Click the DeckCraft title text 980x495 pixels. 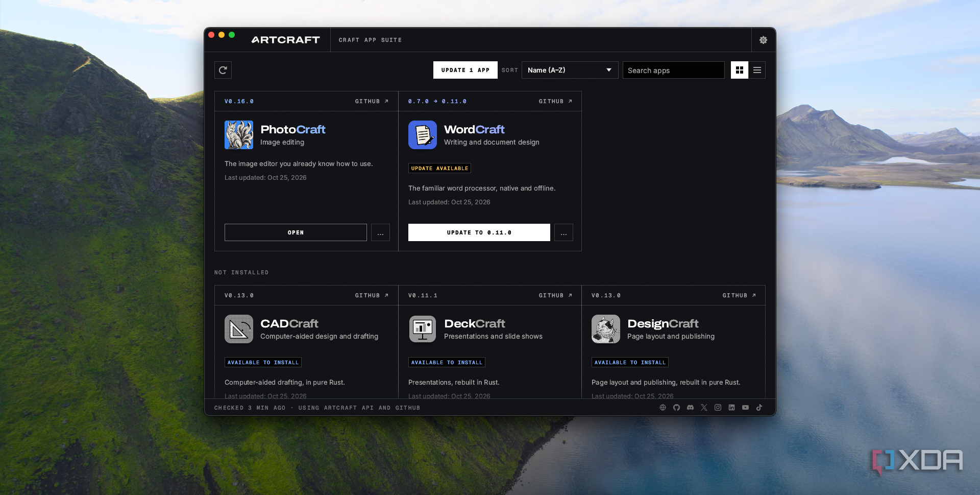coord(475,324)
